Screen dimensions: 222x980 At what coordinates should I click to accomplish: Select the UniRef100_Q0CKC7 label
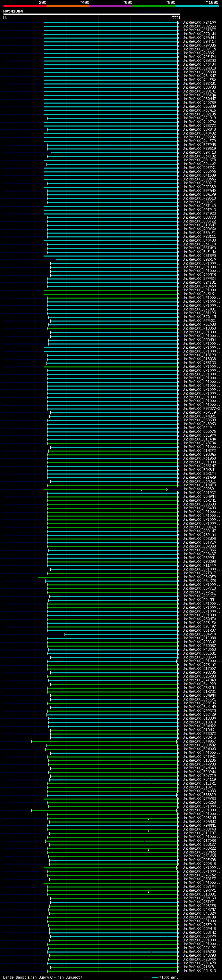199,596
